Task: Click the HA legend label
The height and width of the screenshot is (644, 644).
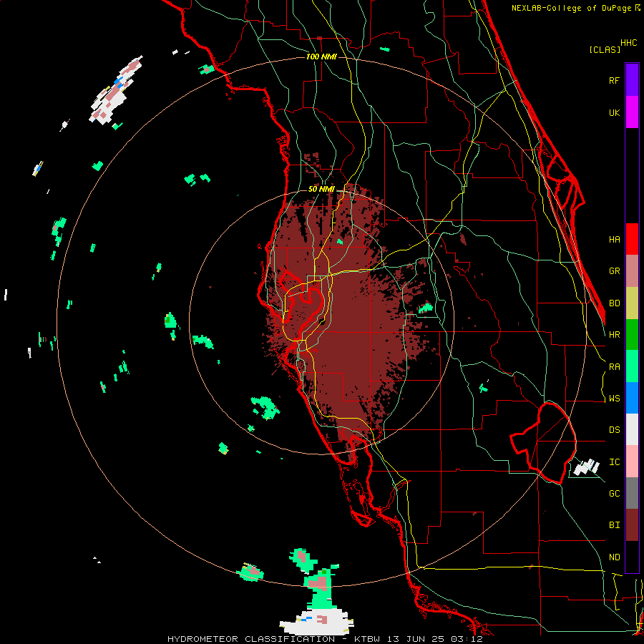Action: tap(614, 239)
